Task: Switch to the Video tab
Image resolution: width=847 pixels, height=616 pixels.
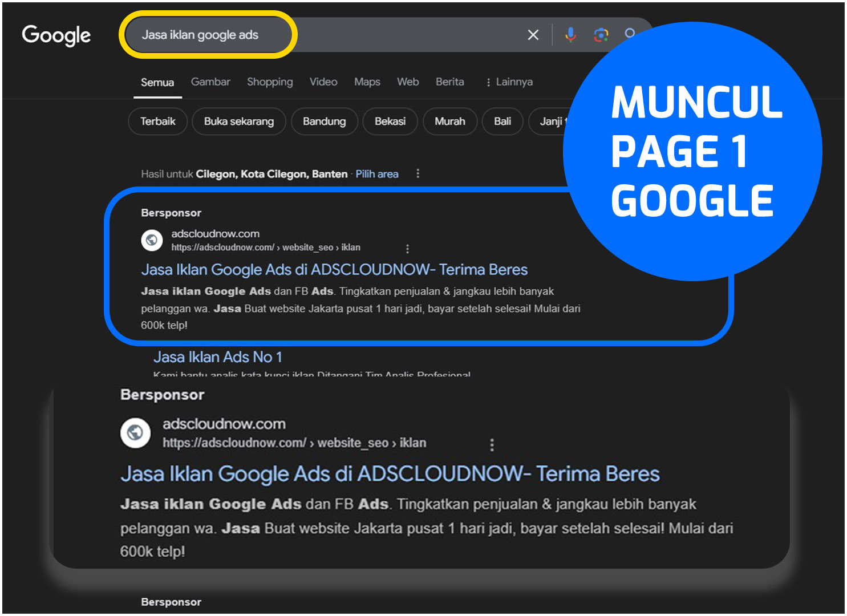Action: pos(323,82)
